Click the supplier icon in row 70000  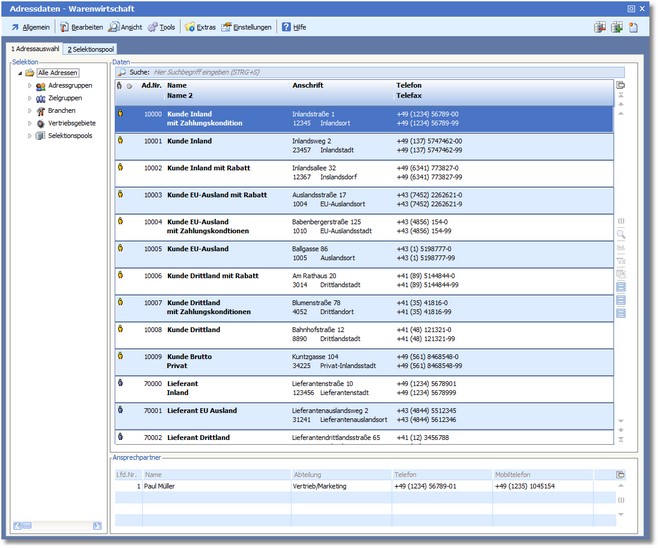(121, 383)
